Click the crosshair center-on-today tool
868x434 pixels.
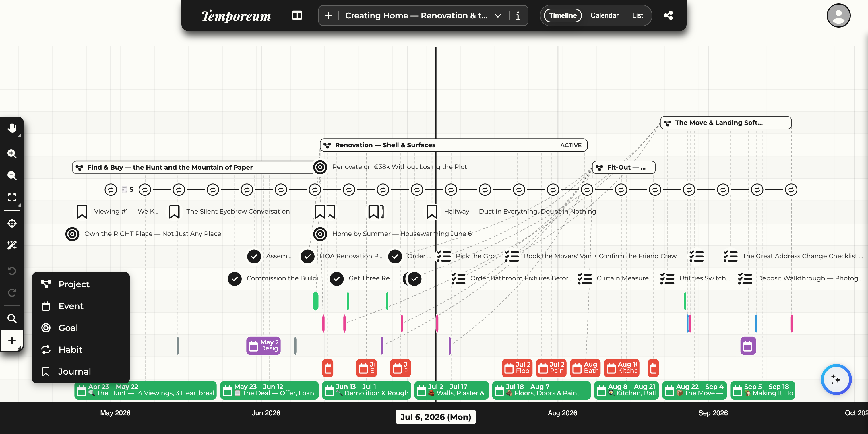tap(12, 223)
